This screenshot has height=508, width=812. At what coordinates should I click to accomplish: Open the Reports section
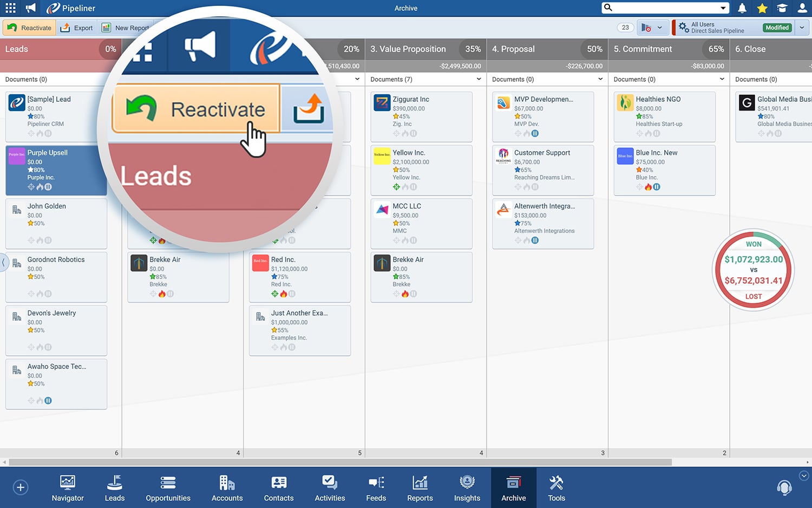420,487
